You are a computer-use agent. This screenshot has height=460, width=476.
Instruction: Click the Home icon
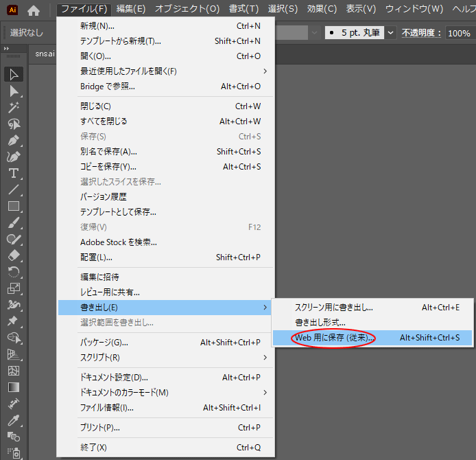click(x=34, y=10)
